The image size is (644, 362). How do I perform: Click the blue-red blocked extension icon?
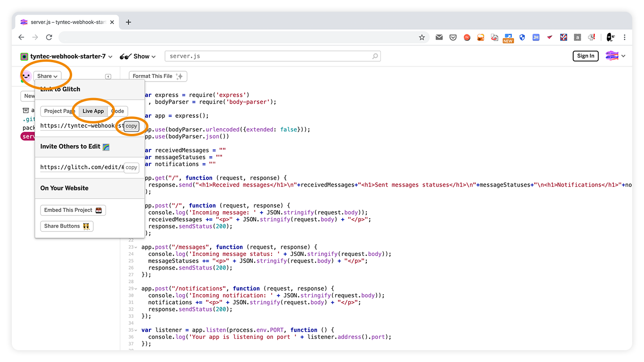point(563,37)
